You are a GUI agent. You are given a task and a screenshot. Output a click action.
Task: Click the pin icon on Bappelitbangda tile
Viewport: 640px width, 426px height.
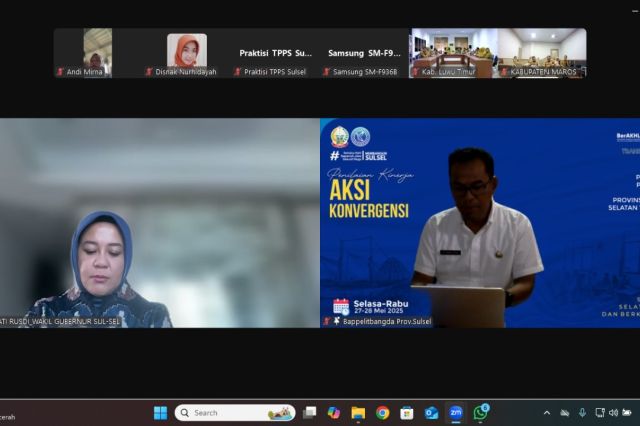pyautogui.click(x=336, y=322)
